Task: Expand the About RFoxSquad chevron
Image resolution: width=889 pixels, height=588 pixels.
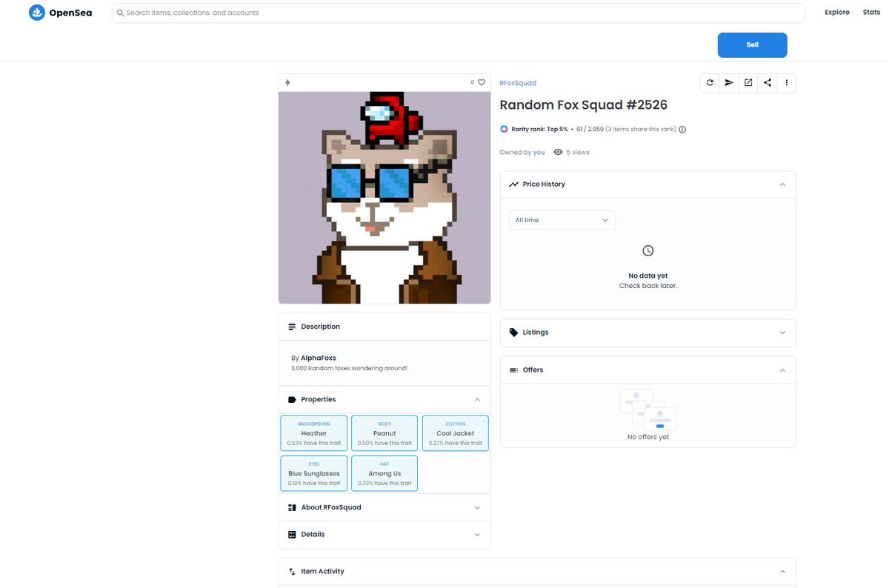Action: coord(477,507)
